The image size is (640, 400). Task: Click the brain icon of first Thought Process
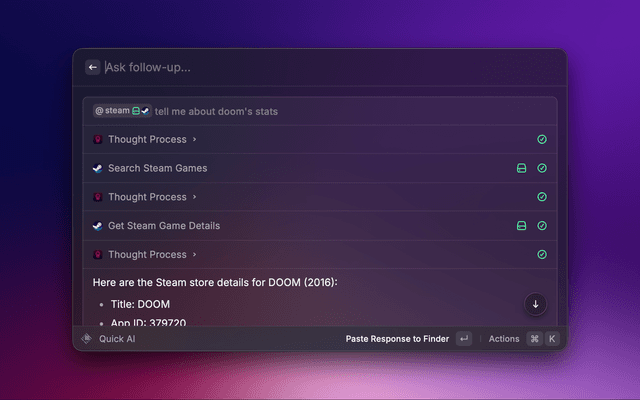point(98,140)
